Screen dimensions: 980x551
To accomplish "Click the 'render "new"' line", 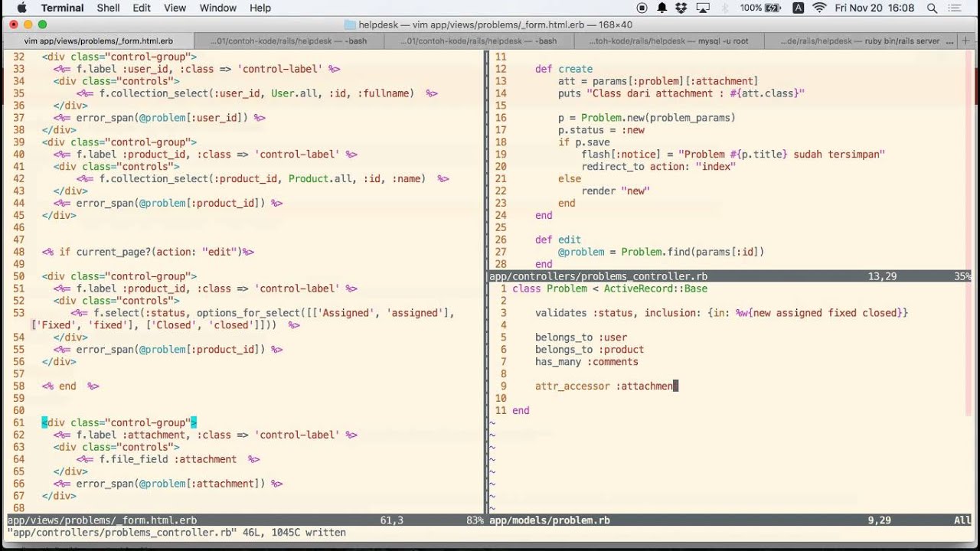I will tap(616, 191).
